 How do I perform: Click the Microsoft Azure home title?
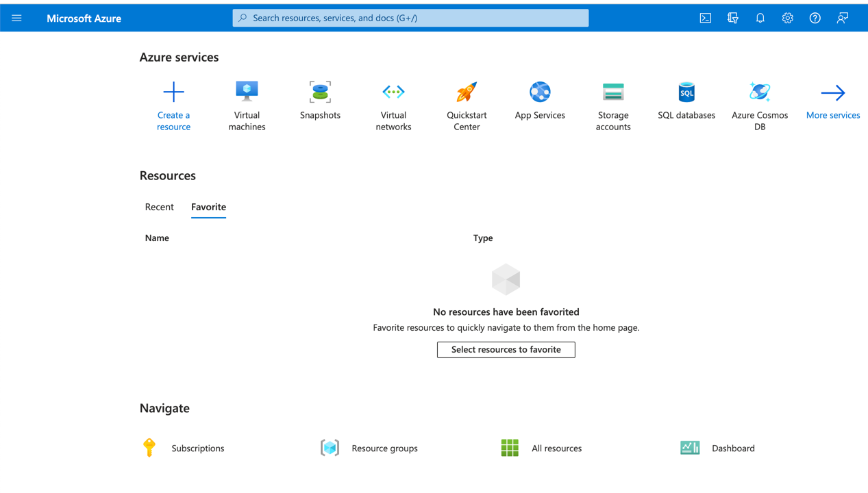click(84, 18)
